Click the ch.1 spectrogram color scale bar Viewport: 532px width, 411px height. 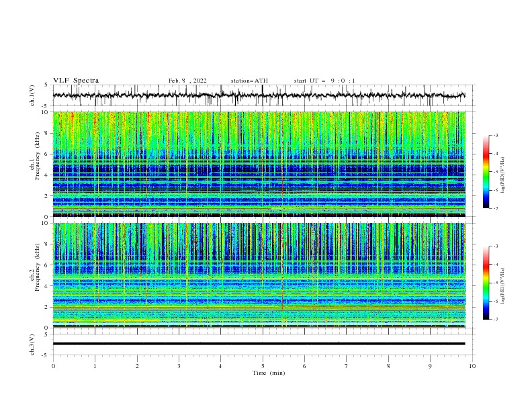click(x=486, y=172)
